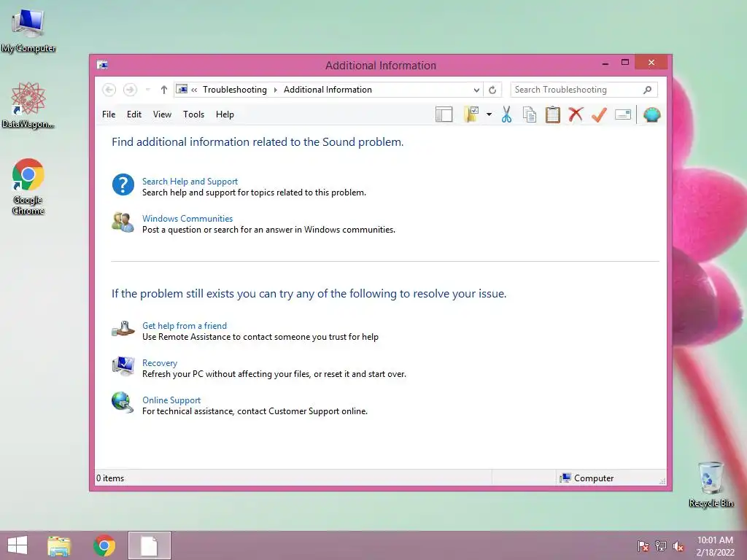Expand the breadcrumb double-chevron overflow
This screenshot has width=747, height=560.
(x=194, y=90)
